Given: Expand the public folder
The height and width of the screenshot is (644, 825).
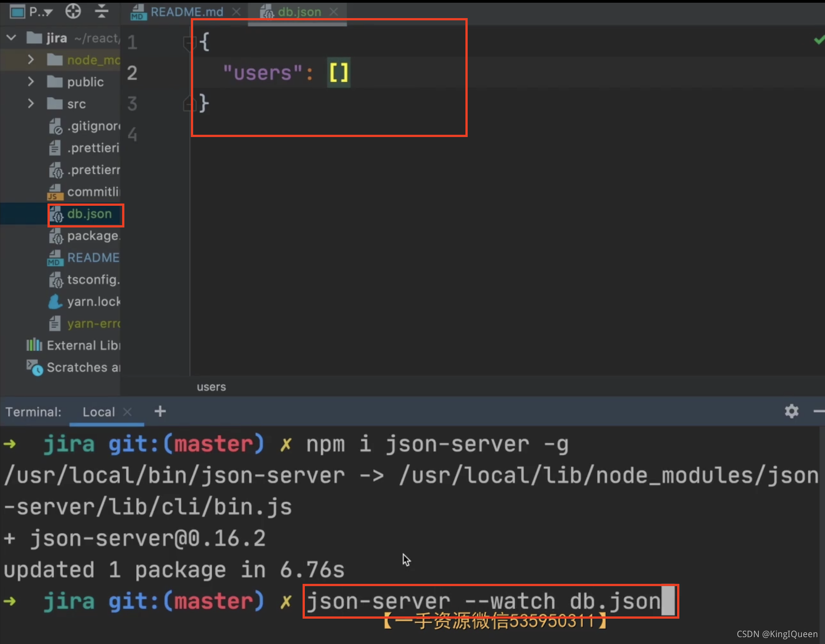Looking at the screenshot, I should point(30,81).
